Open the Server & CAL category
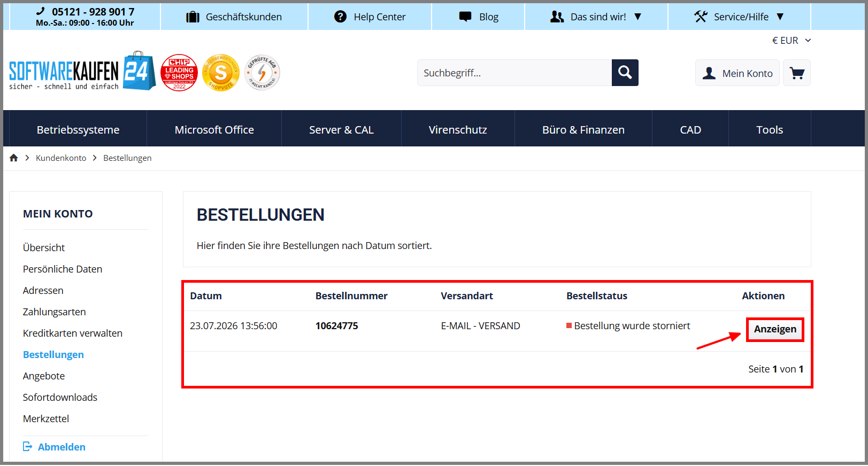Image resolution: width=868 pixels, height=466 pixels. 341,130
